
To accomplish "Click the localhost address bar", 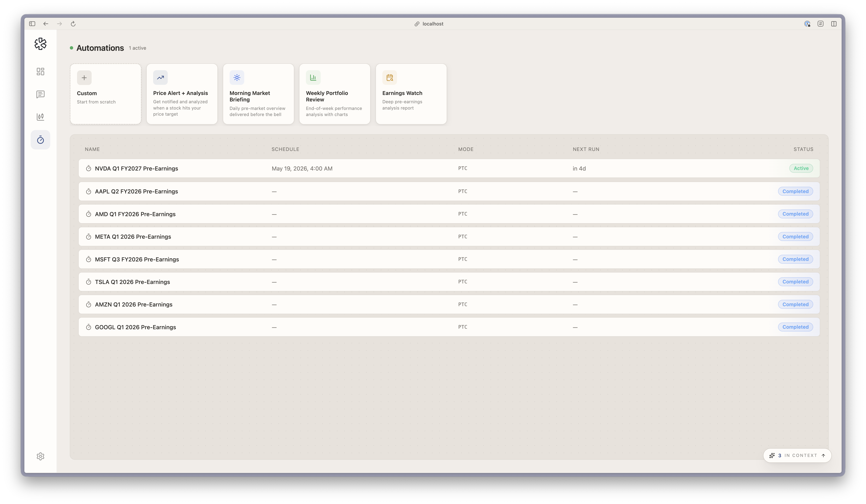I will pos(429,24).
